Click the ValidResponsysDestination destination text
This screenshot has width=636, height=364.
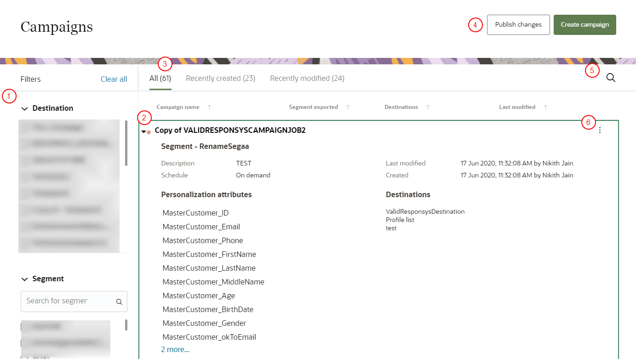click(425, 211)
